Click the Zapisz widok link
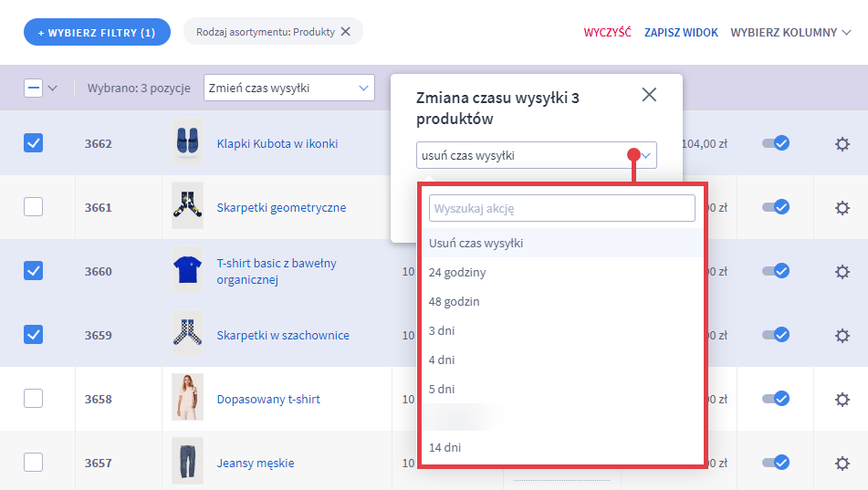This screenshot has height=490, width=868. (681, 32)
